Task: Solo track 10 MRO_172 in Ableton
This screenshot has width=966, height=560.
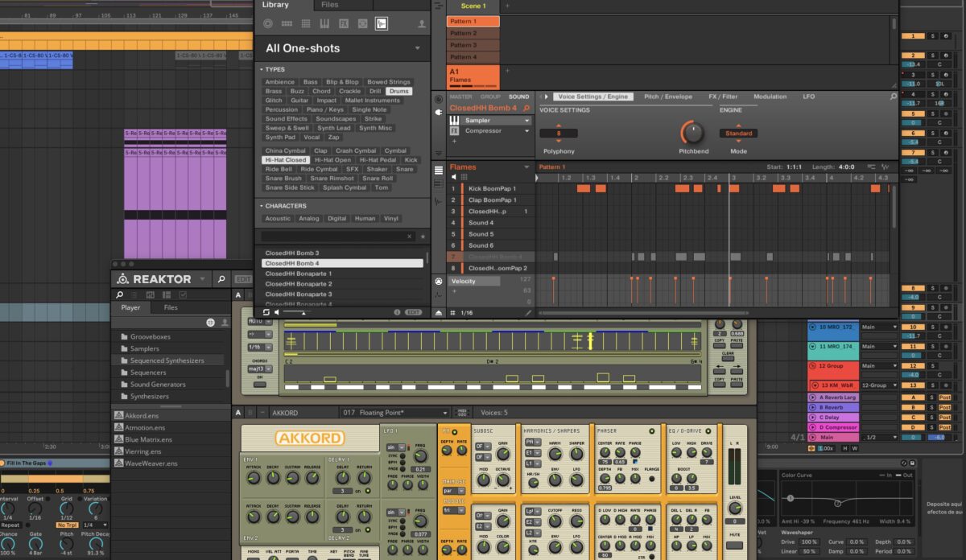Action: 933,327
